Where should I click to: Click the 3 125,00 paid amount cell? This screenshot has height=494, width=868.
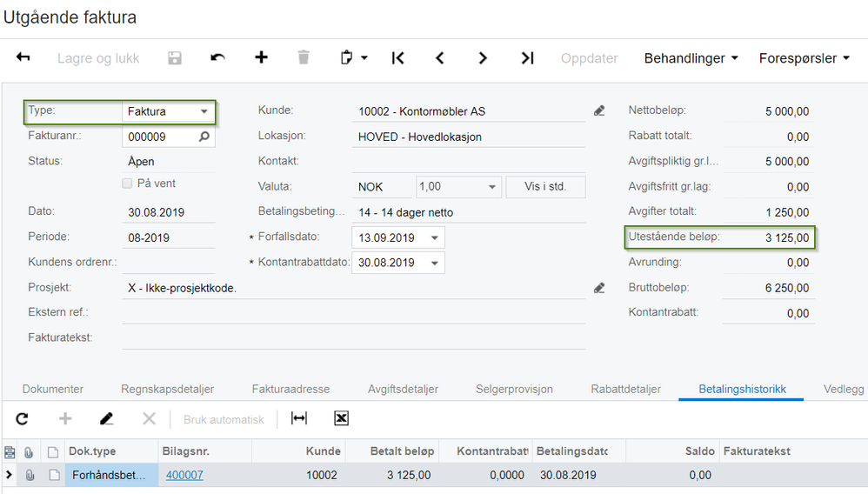pos(392,475)
